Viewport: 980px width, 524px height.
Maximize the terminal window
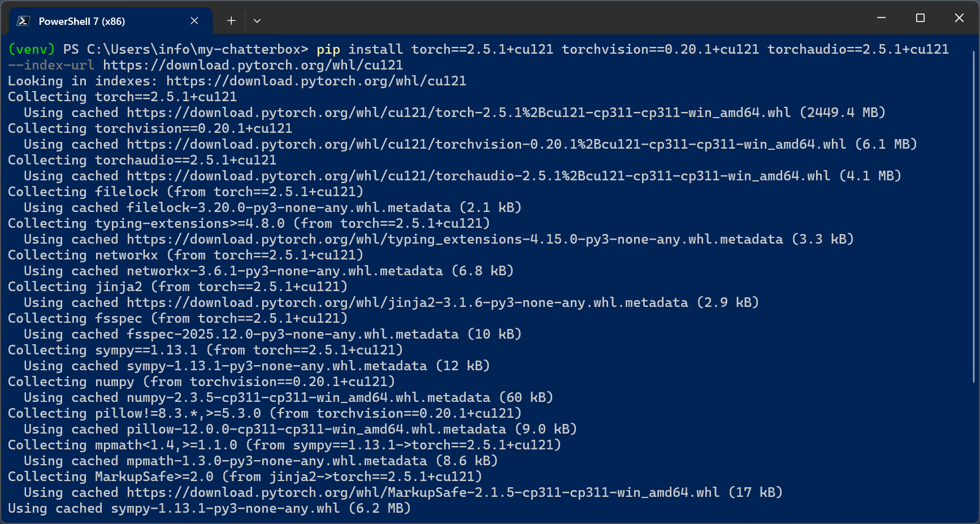click(x=920, y=18)
